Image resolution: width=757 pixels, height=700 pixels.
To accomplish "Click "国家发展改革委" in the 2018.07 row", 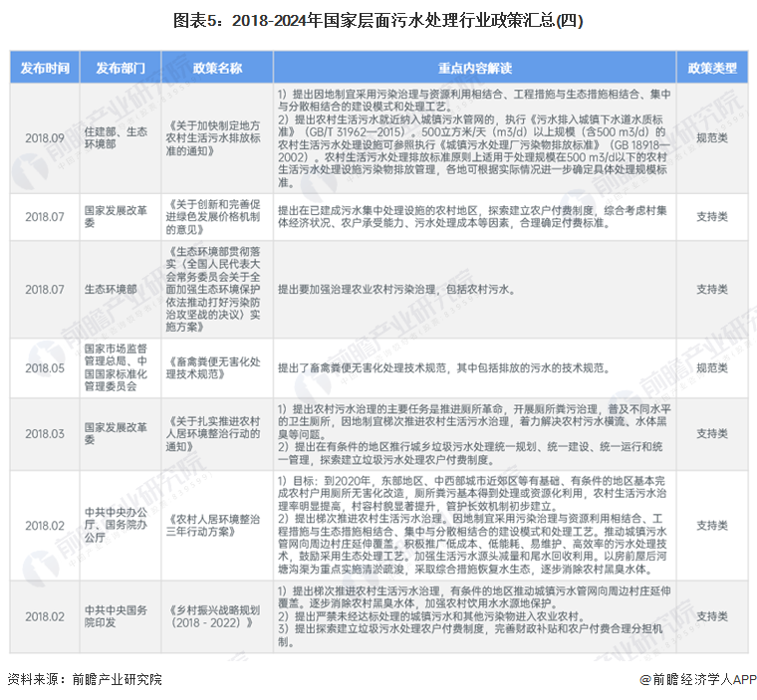I will 116,217.
